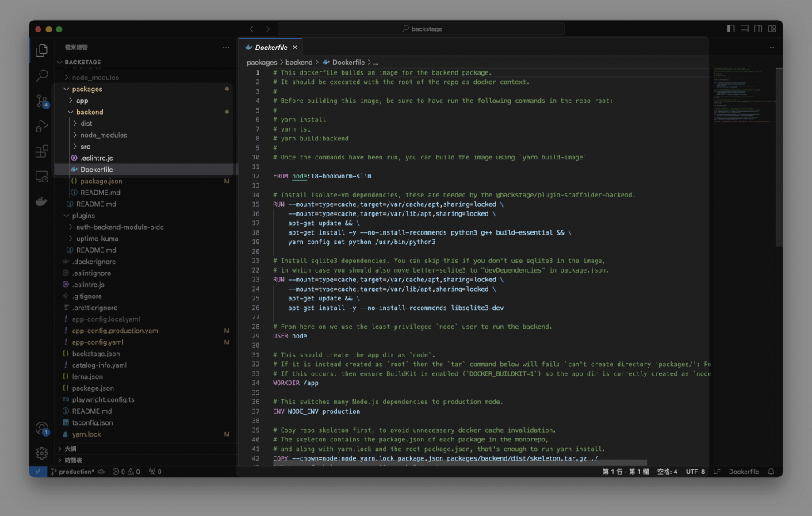Open the Search view in activity bar
812x516 pixels.
41,75
